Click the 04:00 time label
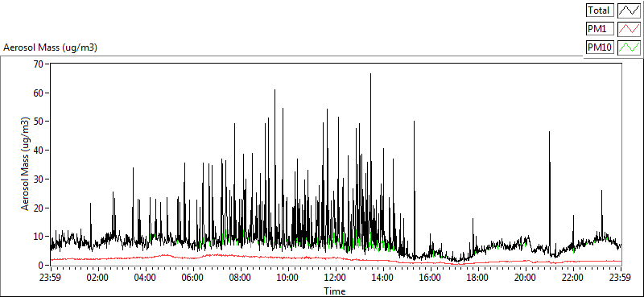The height and width of the screenshot is (297, 644). 145,277
